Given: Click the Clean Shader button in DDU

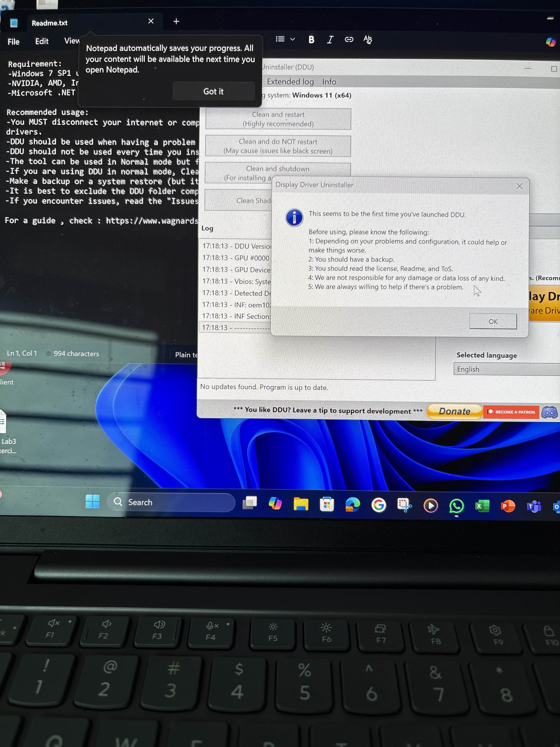Looking at the screenshot, I should 238,200.
